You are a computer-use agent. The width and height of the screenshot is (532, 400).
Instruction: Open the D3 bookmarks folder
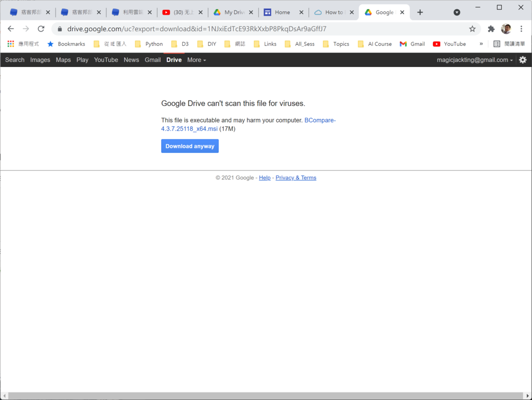[180, 44]
